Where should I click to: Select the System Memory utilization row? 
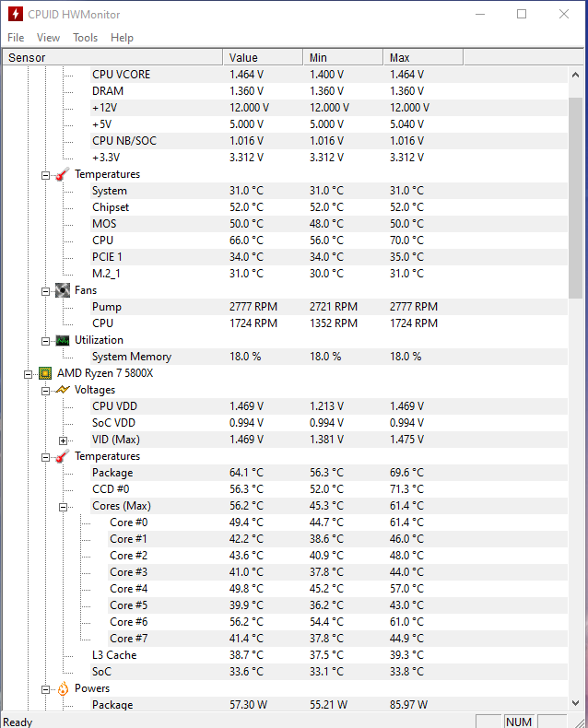pyautogui.click(x=329, y=357)
